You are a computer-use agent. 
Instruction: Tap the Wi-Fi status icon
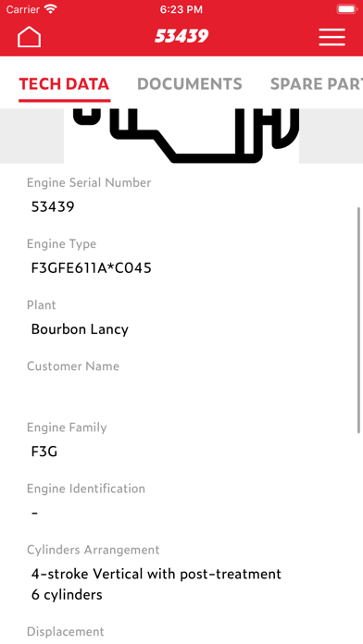[51, 9]
